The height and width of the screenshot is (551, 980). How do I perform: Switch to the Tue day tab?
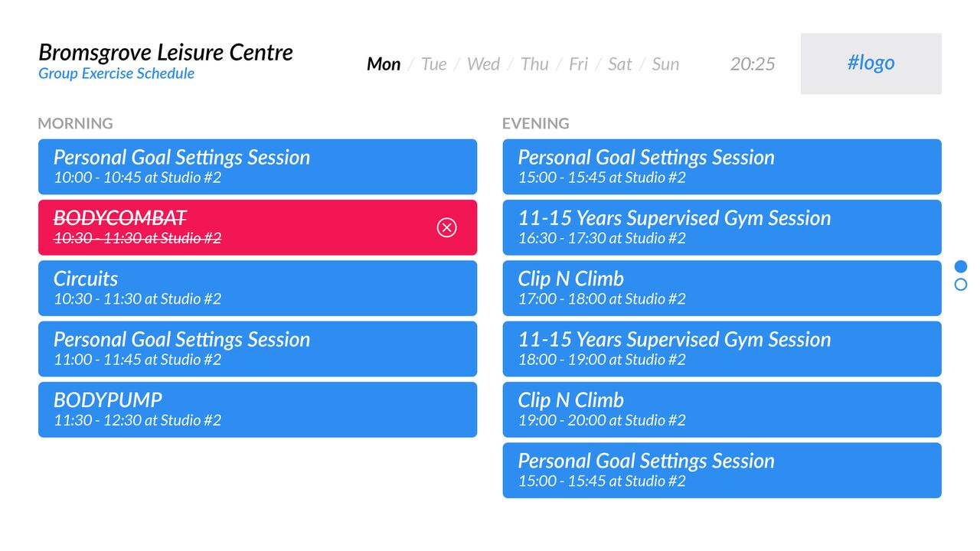(433, 64)
